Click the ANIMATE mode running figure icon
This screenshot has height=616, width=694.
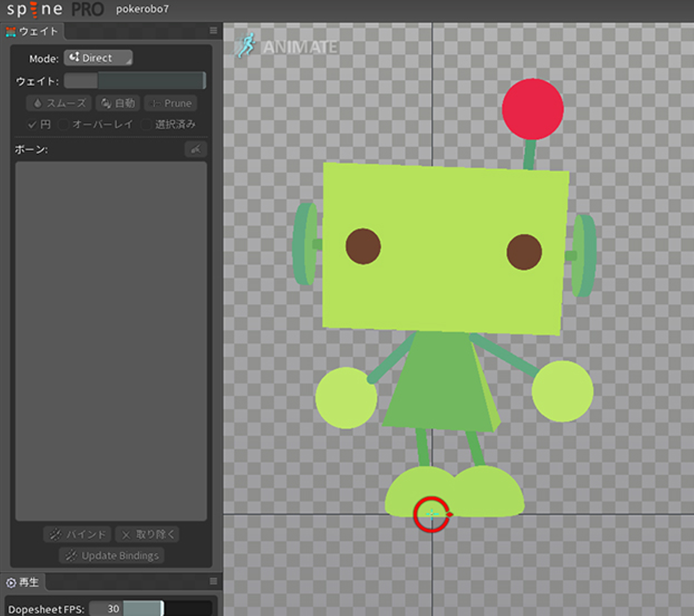tap(247, 46)
